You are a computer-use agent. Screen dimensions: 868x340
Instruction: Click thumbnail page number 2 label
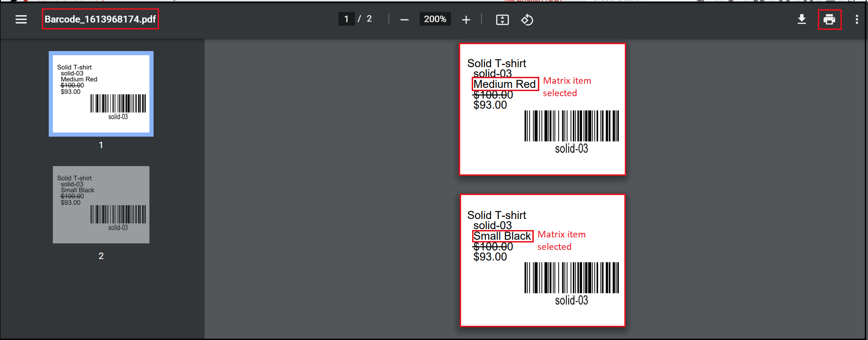[x=101, y=256]
